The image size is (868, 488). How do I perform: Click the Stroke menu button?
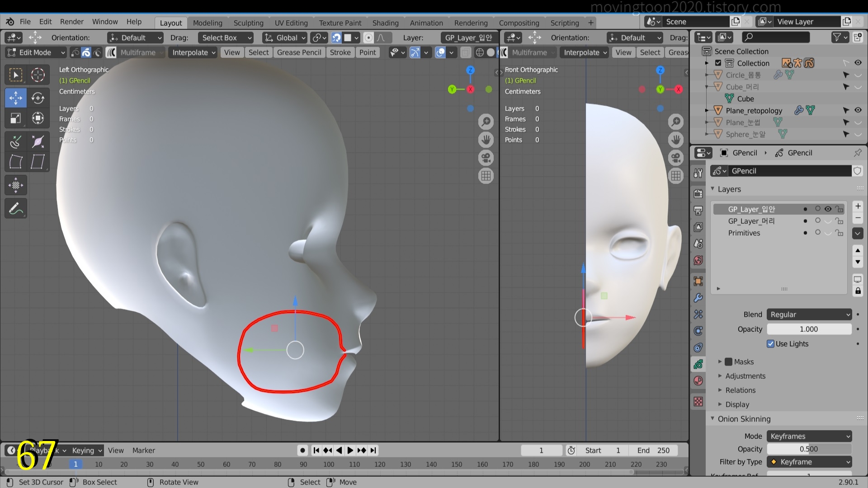[340, 52]
